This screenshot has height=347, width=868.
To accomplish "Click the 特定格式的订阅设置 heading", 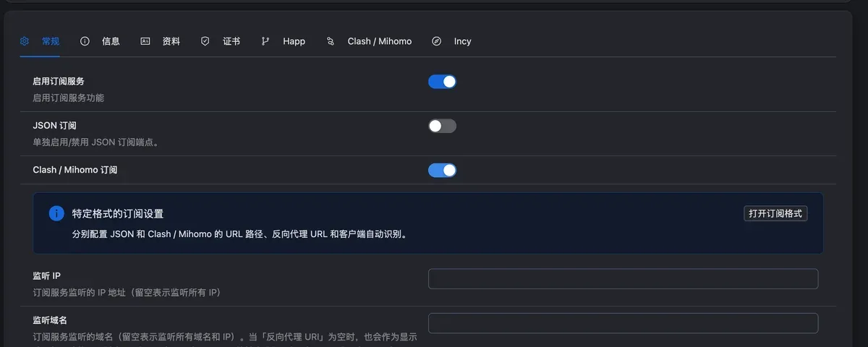I will pyautogui.click(x=118, y=214).
